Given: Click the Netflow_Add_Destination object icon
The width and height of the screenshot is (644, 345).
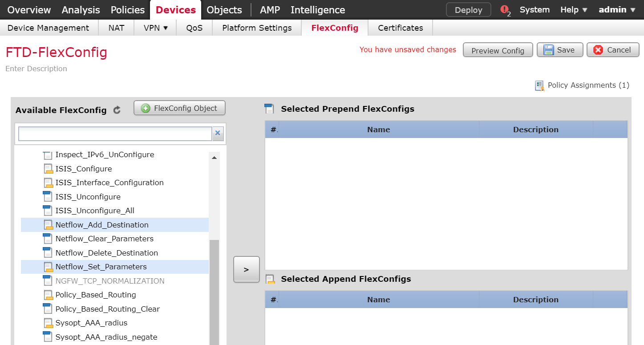Looking at the screenshot, I should (x=48, y=225).
